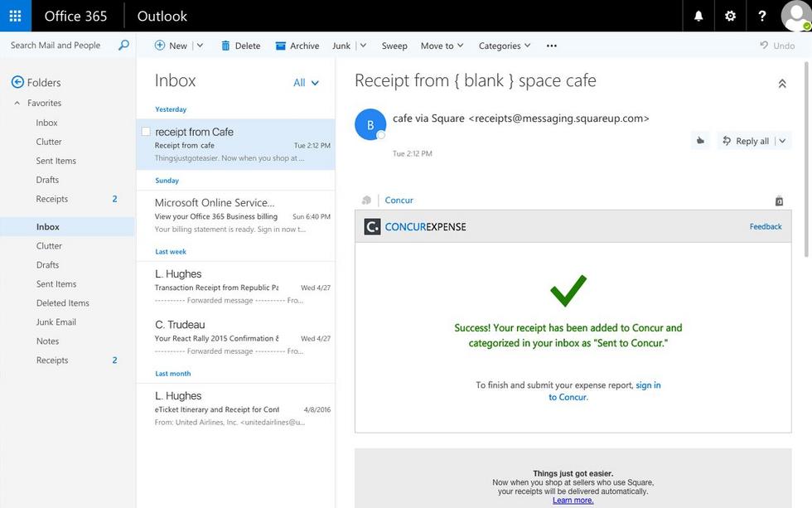Click the search magnifier icon
Image resolution: width=812 pixels, height=508 pixels.
pyautogui.click(x=123, y=45)
